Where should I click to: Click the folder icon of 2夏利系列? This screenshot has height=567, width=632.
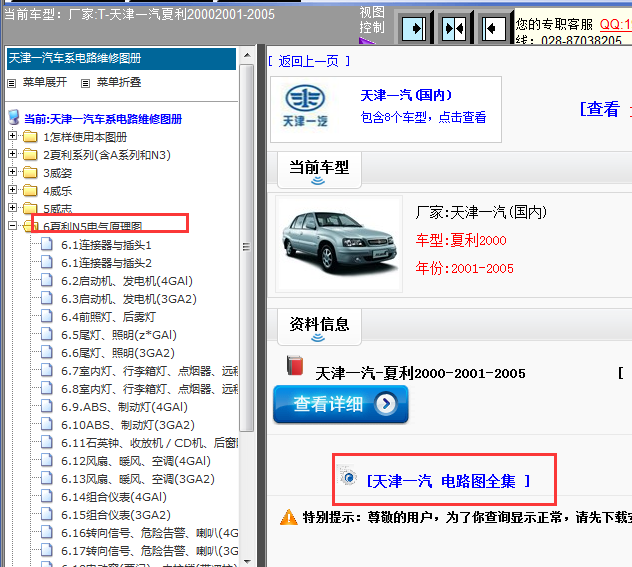pyautogui.click(x=30, y=154)
